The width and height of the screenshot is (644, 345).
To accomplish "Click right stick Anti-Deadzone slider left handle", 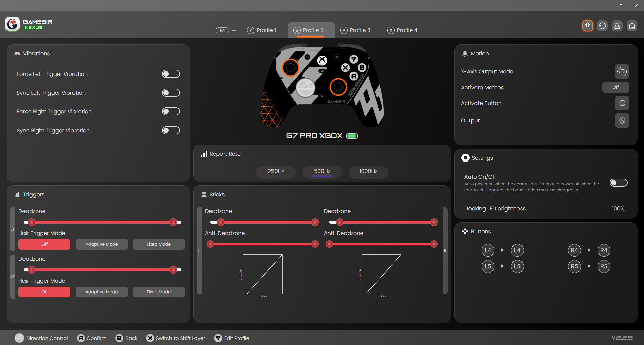I will pyautogui.click(x=329, y=244).
